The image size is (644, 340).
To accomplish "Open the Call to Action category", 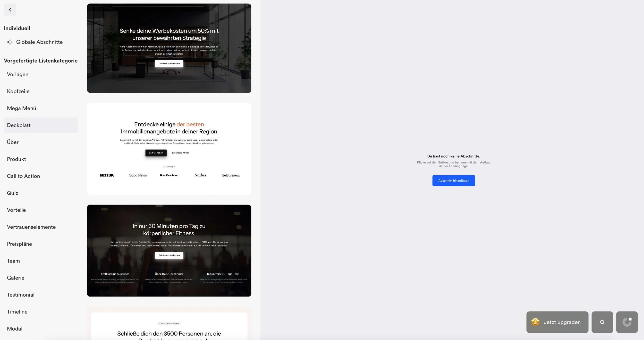I will point(23,176).
